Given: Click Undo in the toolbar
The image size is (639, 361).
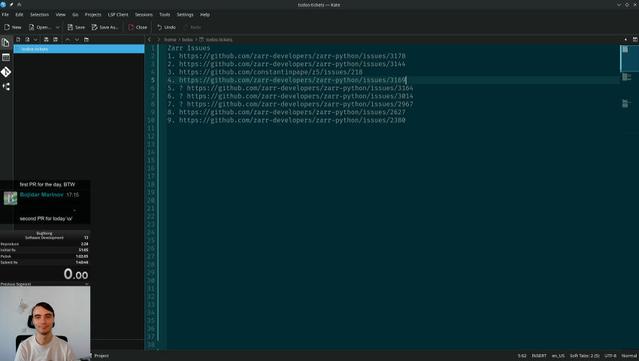Looking at the screenshot, I should 166,27.
